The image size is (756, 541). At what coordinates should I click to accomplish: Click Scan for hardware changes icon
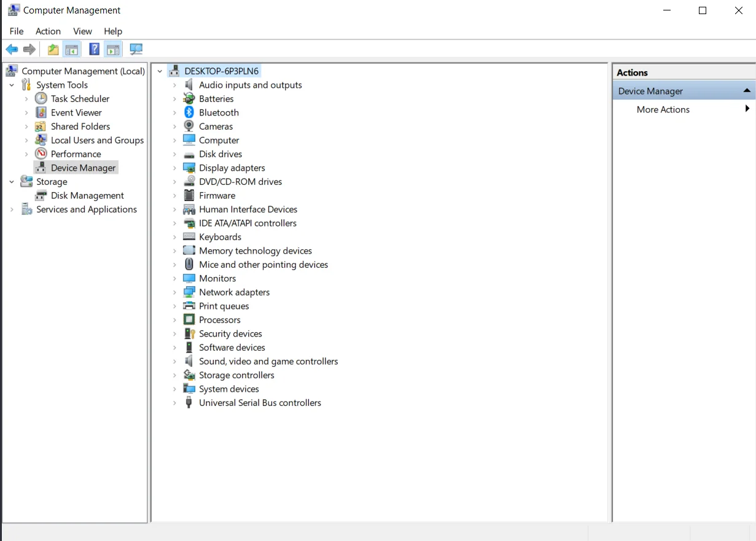click(136, 49)
